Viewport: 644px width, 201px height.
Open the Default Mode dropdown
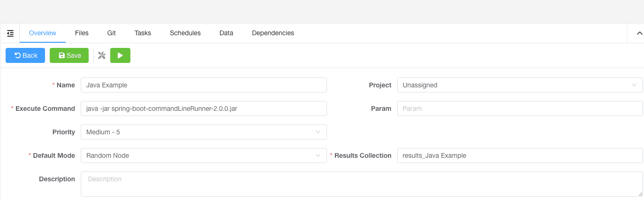point(204,155)
